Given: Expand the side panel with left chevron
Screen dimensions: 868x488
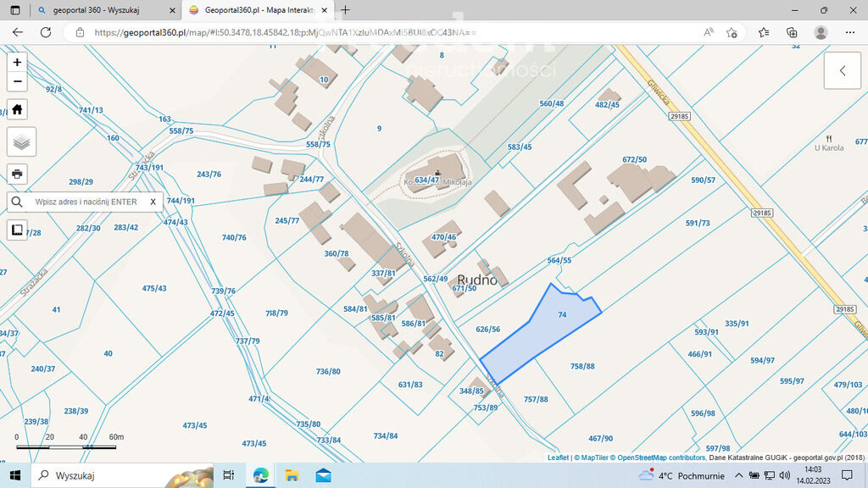Looking at the screenshot, I should point(843,71).
